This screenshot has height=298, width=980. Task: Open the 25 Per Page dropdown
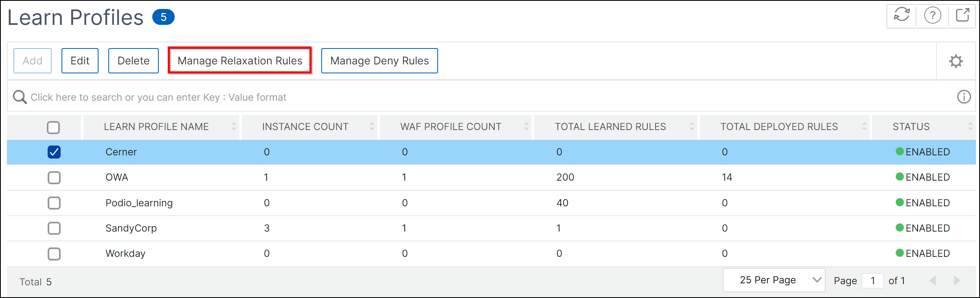774,280
